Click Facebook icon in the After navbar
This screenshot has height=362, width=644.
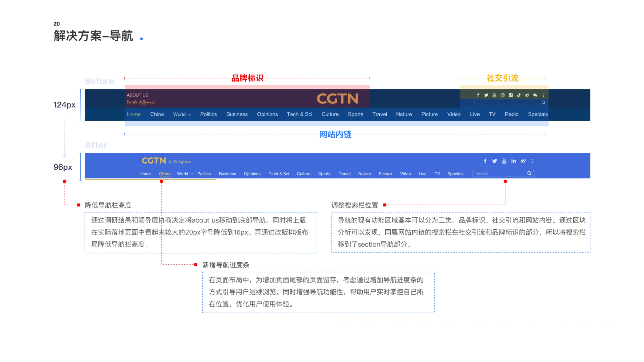point(485,161)
